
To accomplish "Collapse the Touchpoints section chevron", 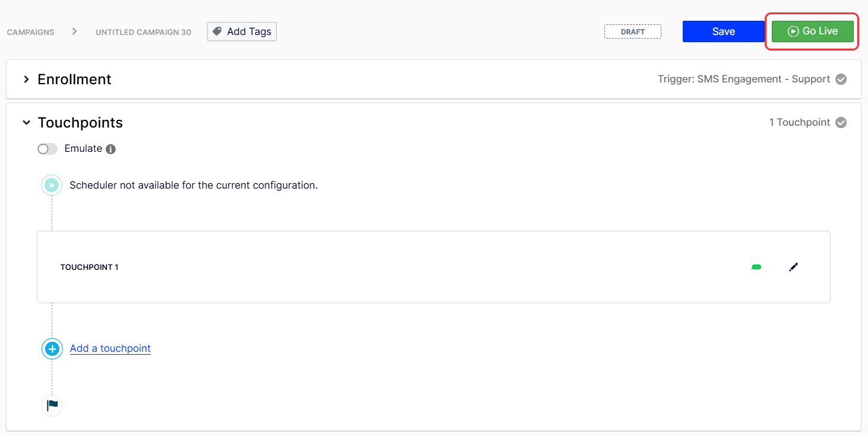I will click(x=26, y=123).
